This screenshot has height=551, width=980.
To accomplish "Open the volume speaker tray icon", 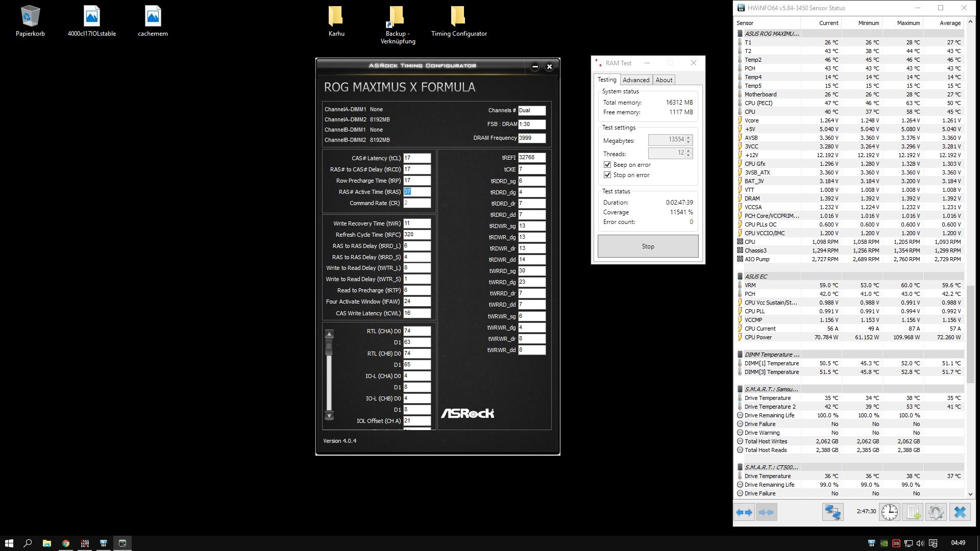I will point(920,543).
